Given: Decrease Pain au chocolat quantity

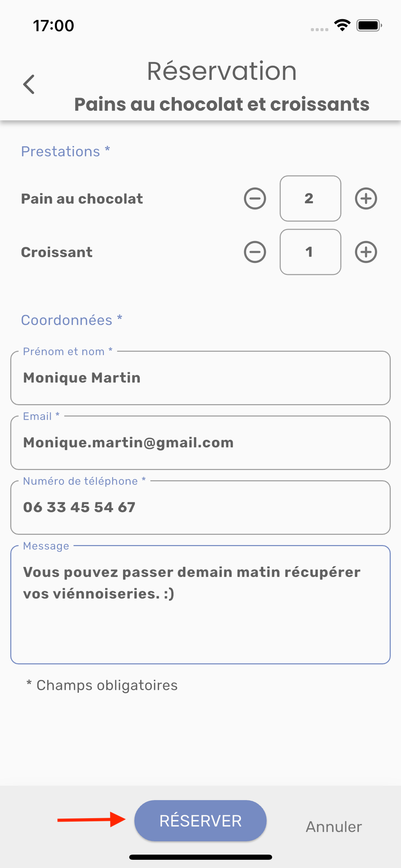Looking at the screenshot, I should pos(255,198).
